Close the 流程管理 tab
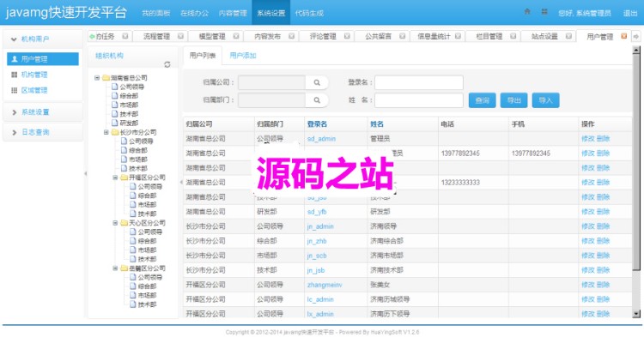This screenshot has height=337, width=644. tap(180, 36)
